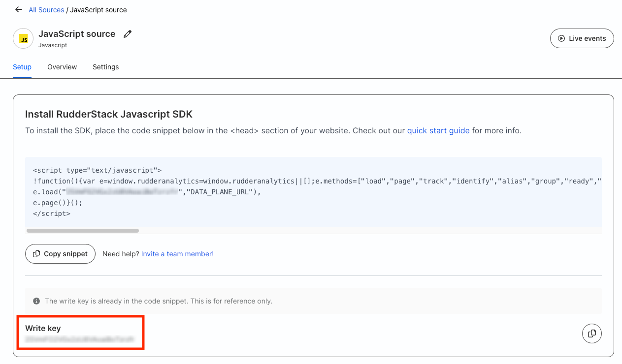Click the info icon beside write key note
The height and width of the screenshot is (364, 622).
click(x=36, y=301)
